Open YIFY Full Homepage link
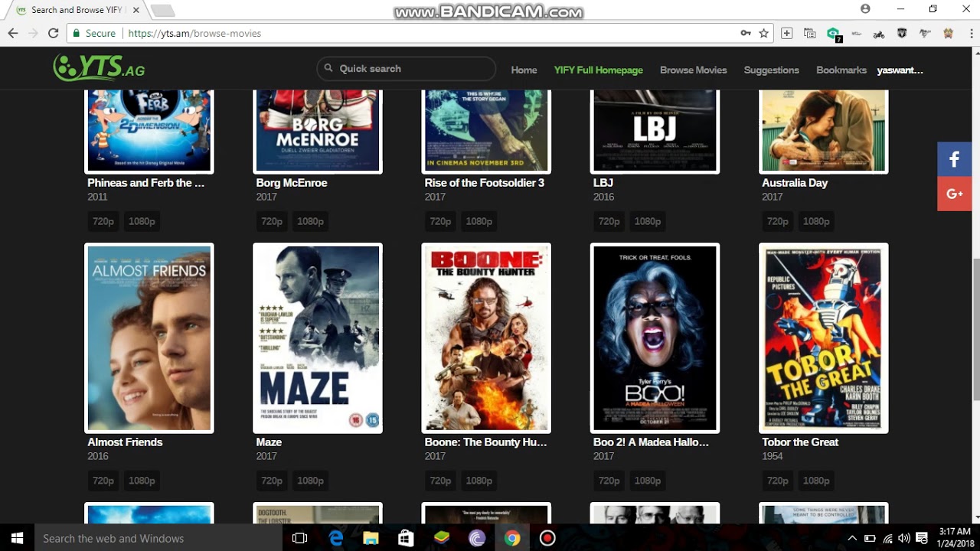This screenshot has height=551, width=980. (599, 70)
